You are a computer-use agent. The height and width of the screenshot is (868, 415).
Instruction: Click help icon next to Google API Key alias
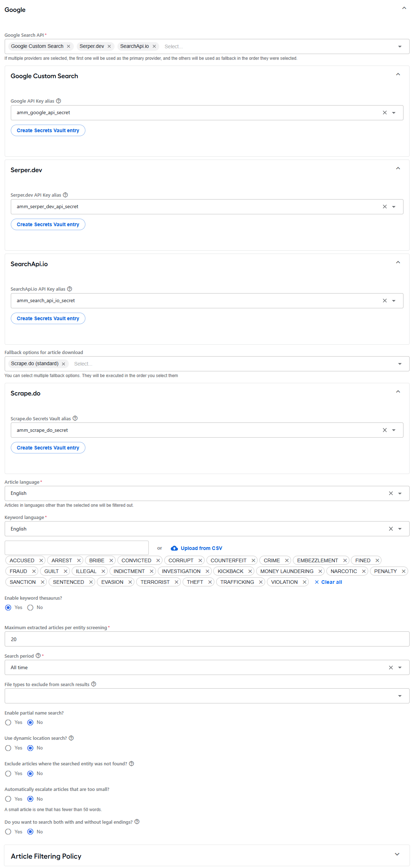(x=58, y=101)
